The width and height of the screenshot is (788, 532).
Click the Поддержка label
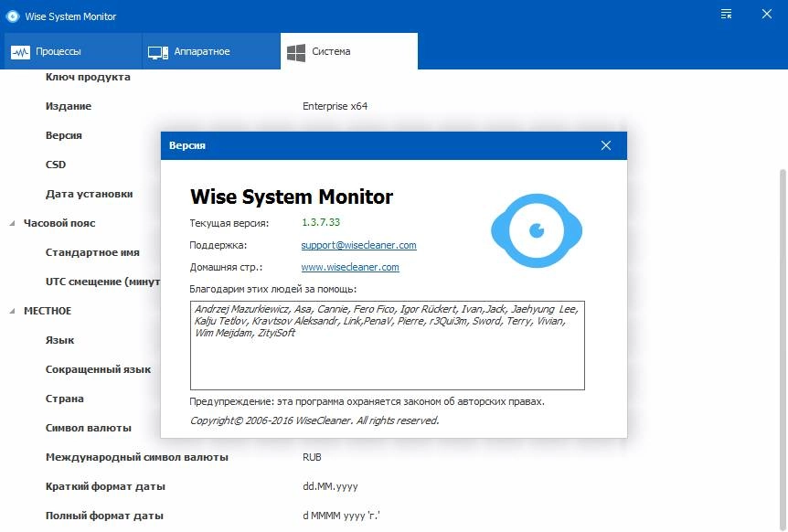coord(218,245)
